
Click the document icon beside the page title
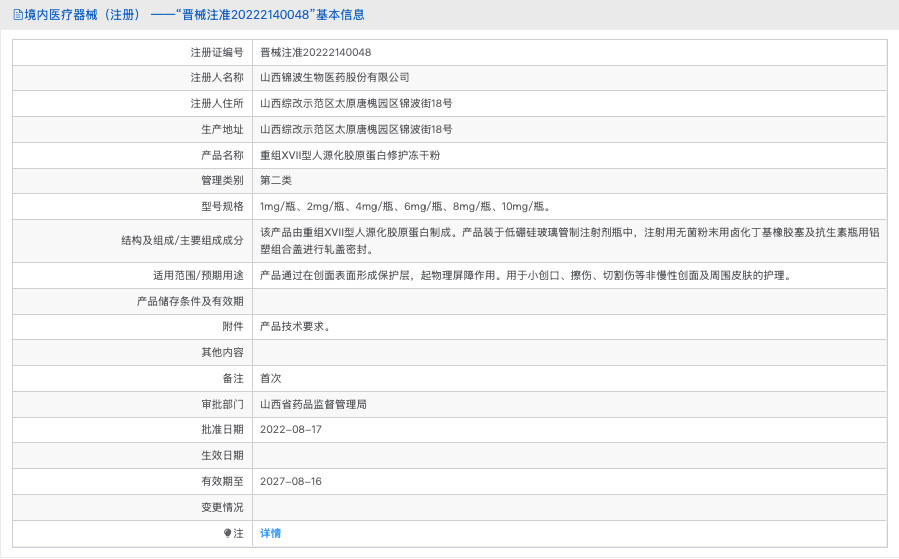click(18, 15)
